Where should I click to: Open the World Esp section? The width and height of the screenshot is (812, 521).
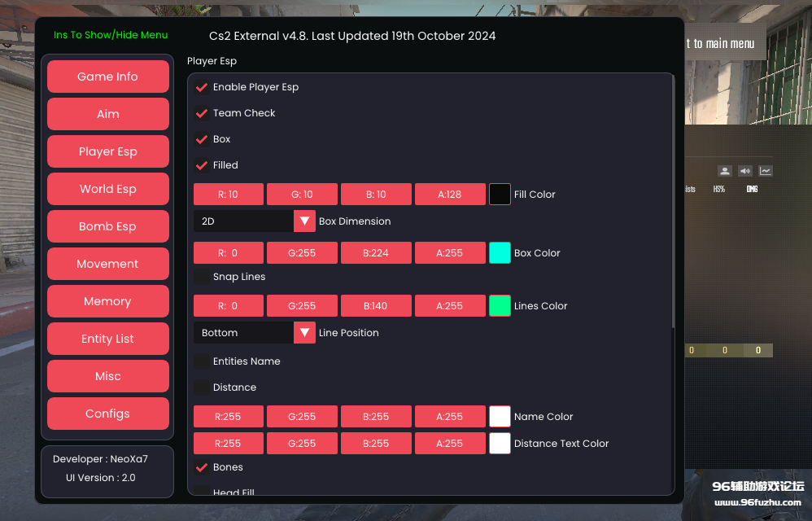tap(108, 189)
